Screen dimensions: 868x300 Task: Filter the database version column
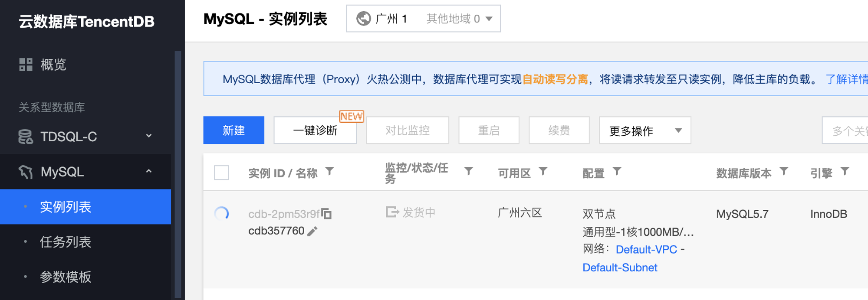pos(784,172)
